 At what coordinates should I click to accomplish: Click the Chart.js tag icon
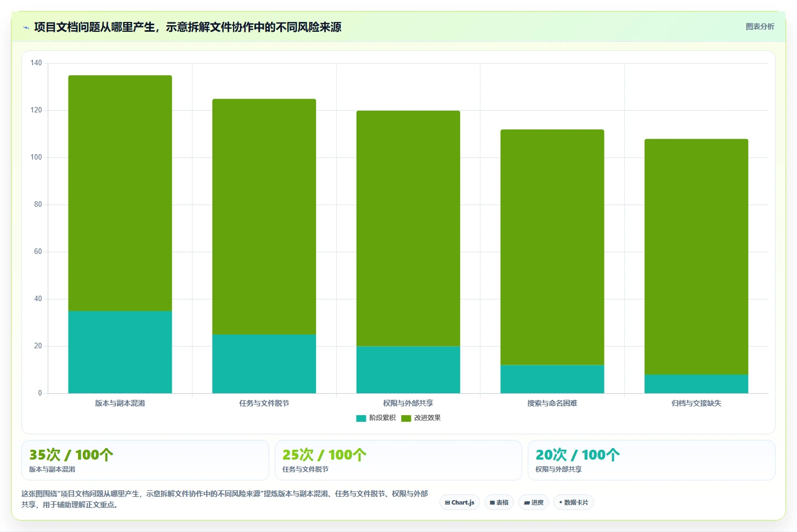pos(448,502)
